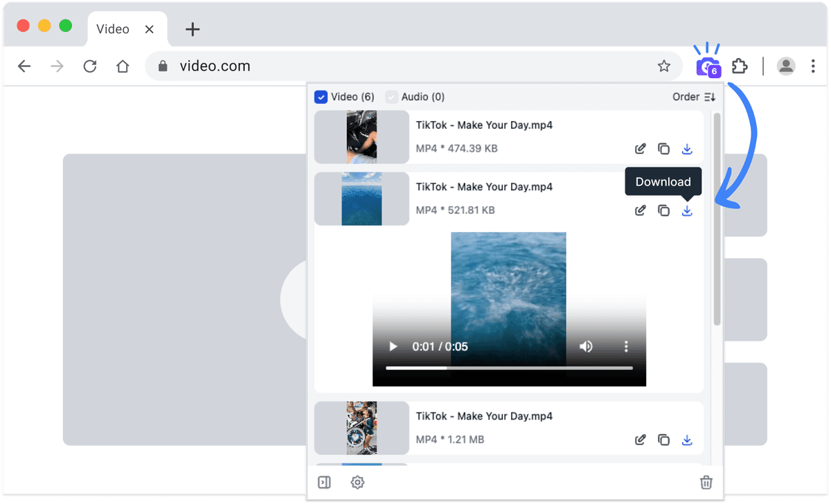Open the video downloader extension icon
The image size is (831, 504).
[708, 66]
